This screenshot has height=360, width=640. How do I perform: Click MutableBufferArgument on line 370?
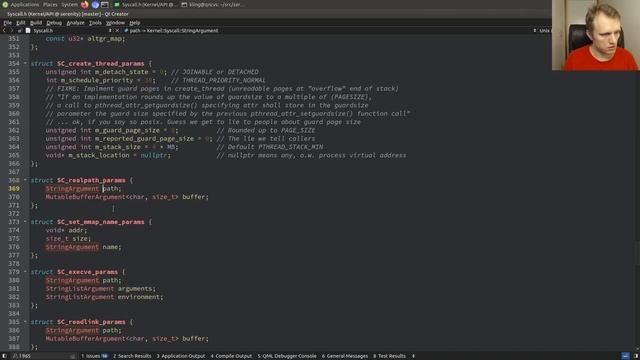(85, 197)
